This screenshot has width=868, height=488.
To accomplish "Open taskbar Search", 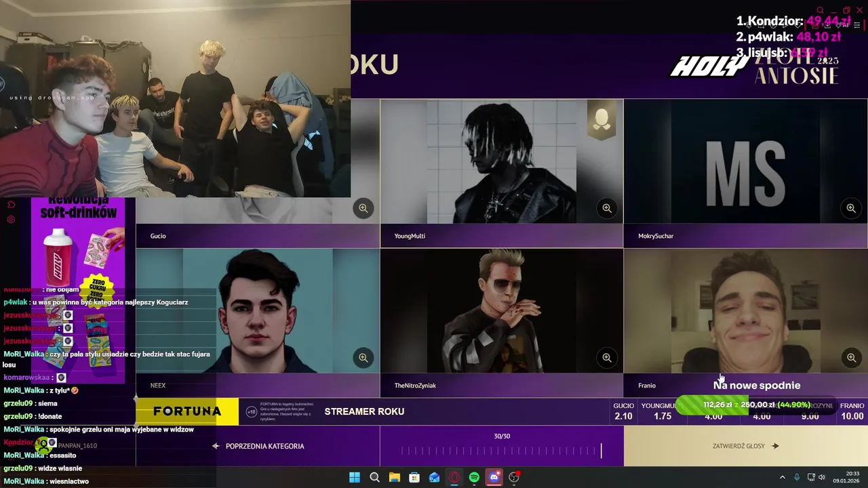I will click(x=374, y=477).
